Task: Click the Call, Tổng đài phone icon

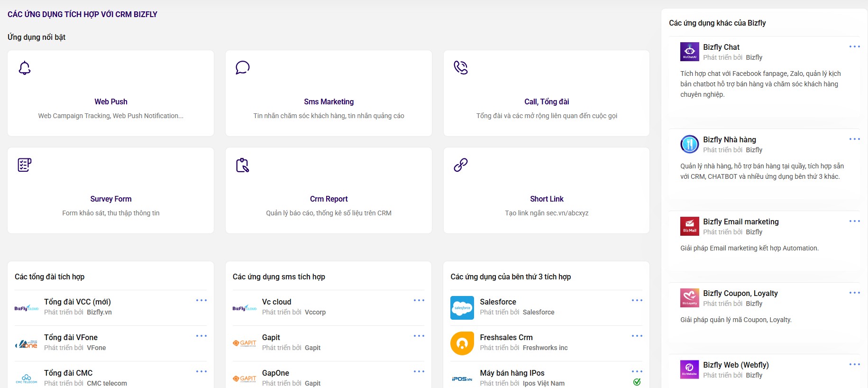Action: point(460,68)
